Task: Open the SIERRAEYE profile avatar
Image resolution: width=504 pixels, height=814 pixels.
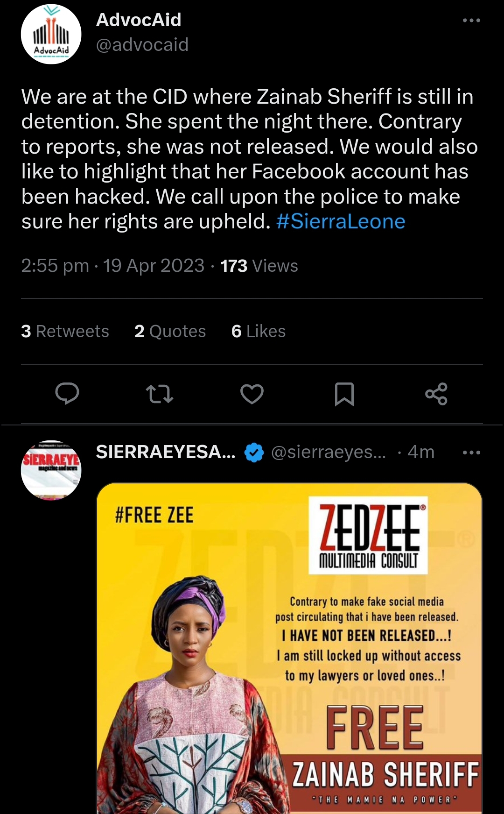Action: click(x=51, y=470)
